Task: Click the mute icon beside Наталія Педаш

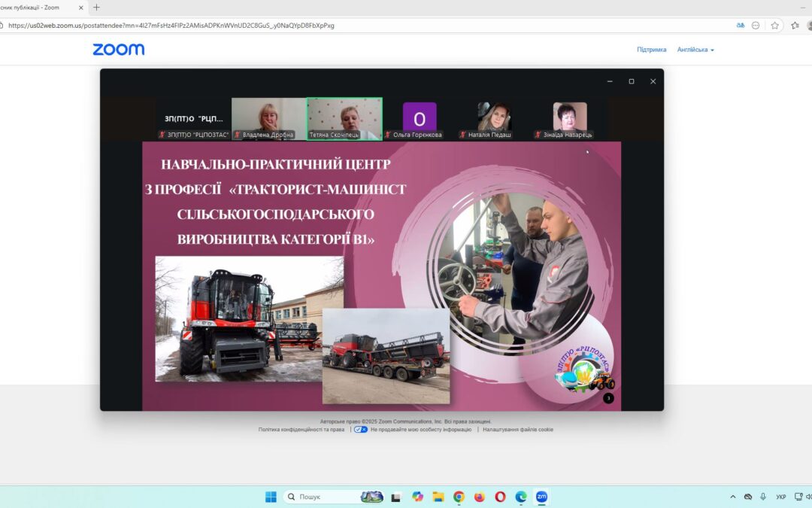Action: click(x=462, y=135)
